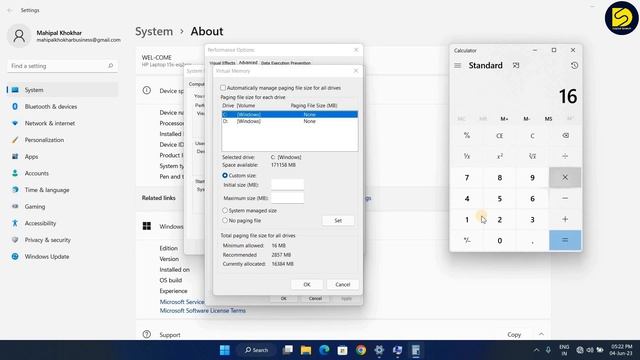
Task: Click the Initial size (MB) field
Action: [287, 185]
